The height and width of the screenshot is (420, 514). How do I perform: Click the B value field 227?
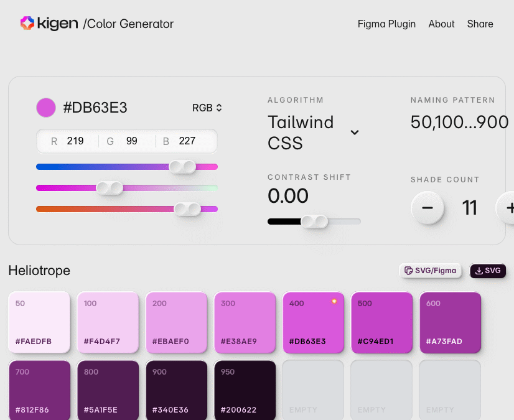coord(187,141)
